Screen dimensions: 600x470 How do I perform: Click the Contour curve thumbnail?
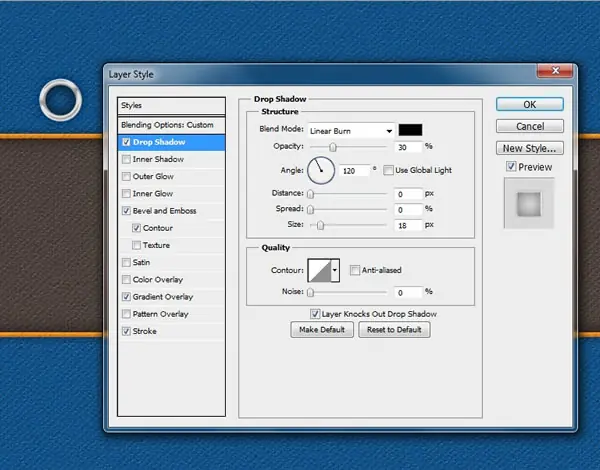coord(319,270)
